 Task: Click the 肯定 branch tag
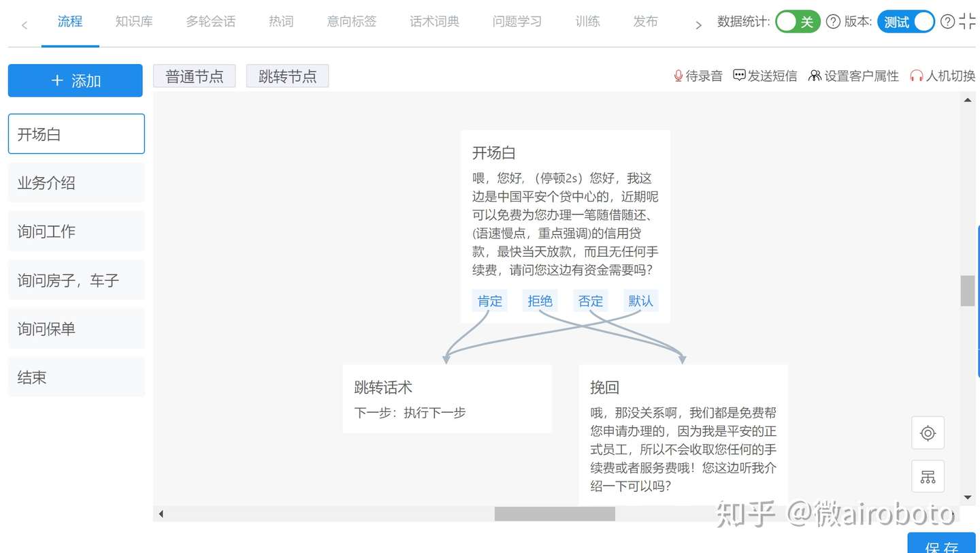[490, 301]
